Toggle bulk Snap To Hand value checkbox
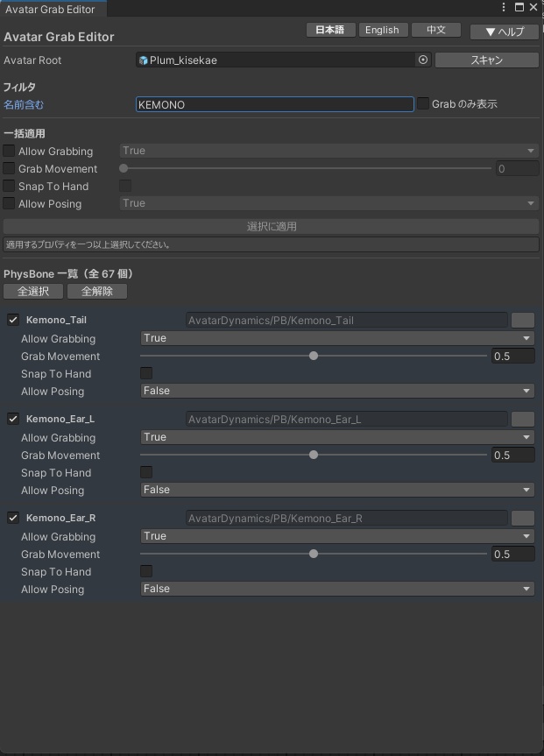544x756 pixels. point(125,186)
